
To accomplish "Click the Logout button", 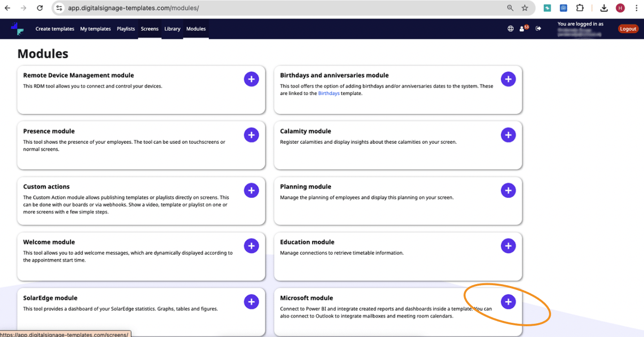I will coord(628,29).
